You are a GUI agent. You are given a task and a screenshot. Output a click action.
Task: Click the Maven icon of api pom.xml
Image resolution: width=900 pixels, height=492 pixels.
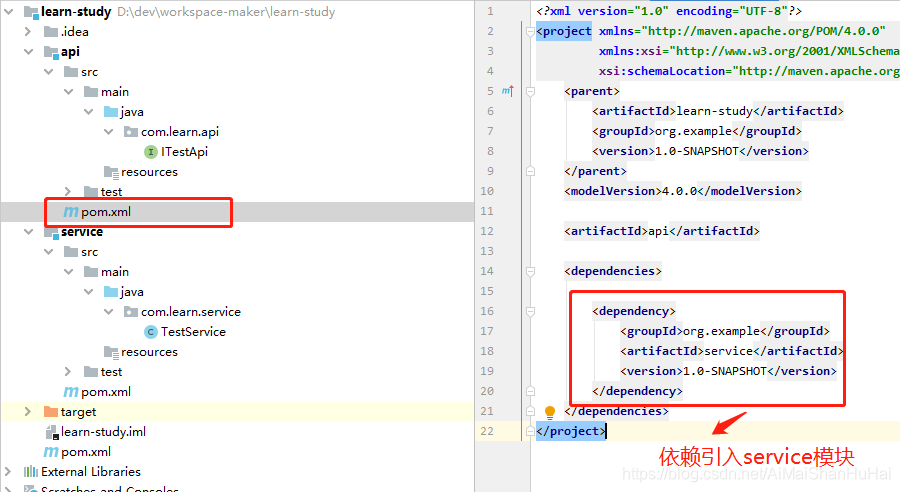pyautogui.click(x=71, y=212)
